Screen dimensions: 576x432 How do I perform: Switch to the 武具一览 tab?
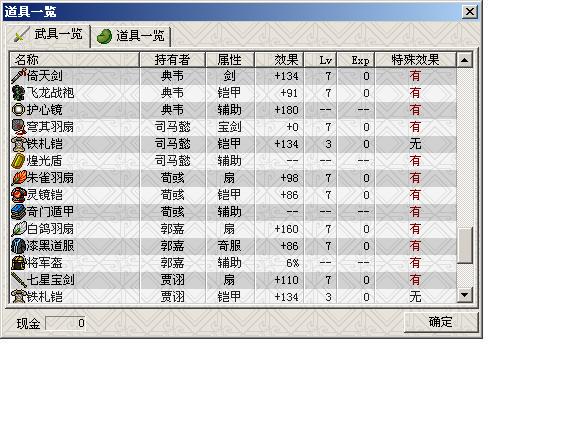pos(47,36)
